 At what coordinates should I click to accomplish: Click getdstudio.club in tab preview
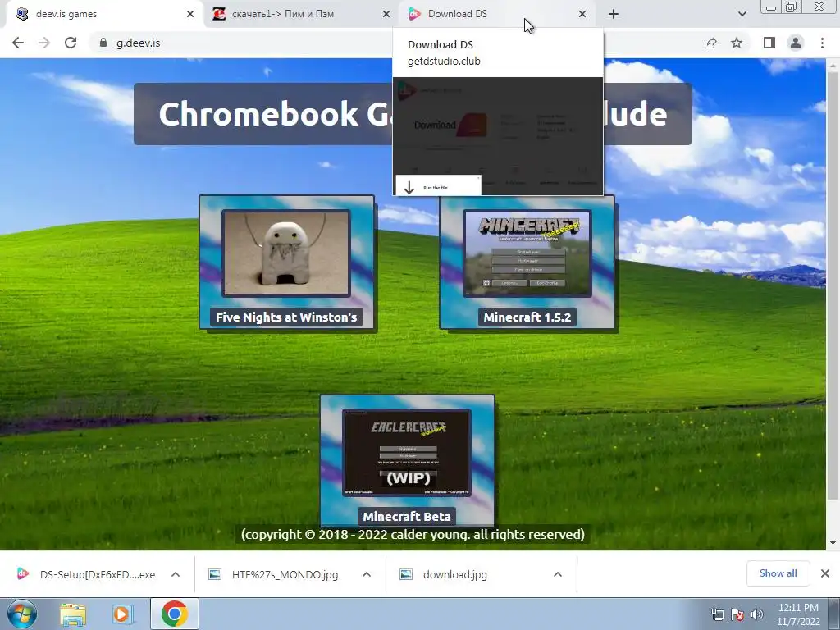[444, 61]
